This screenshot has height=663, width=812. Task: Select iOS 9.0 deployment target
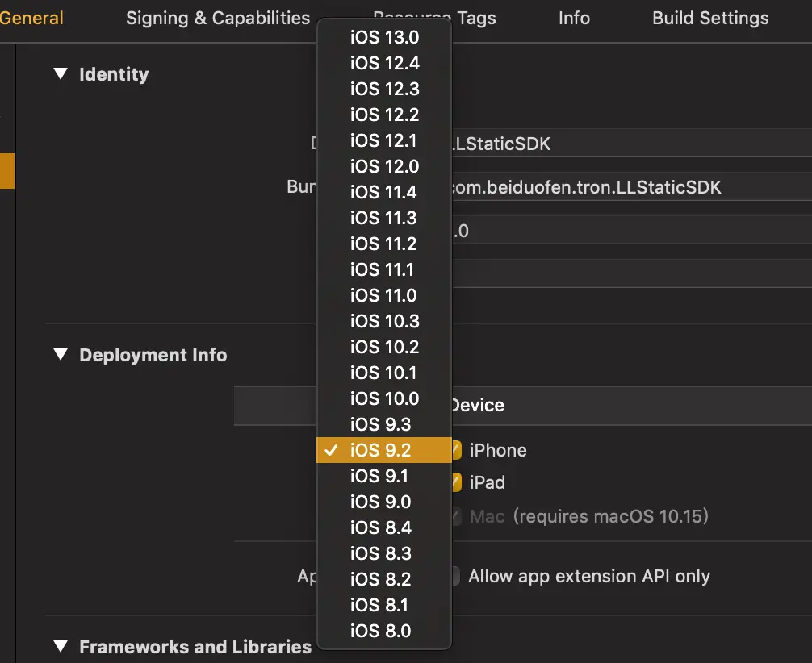(384, 502)
